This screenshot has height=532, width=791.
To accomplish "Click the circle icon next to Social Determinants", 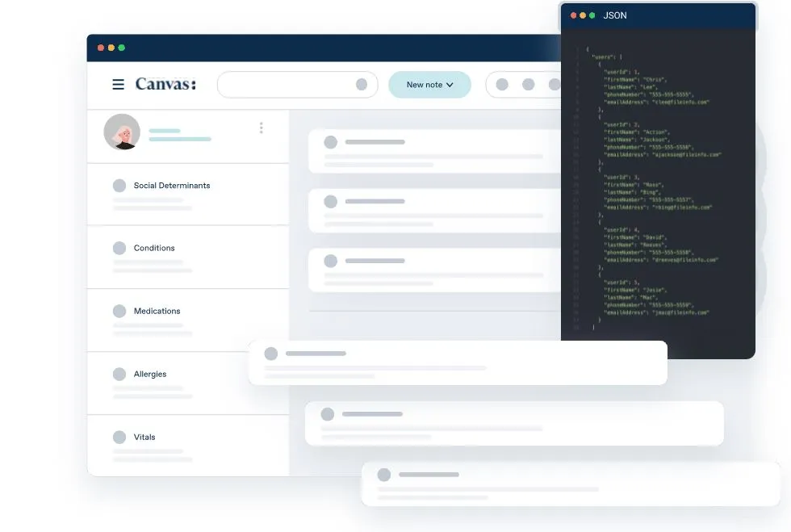I will 119,185.
